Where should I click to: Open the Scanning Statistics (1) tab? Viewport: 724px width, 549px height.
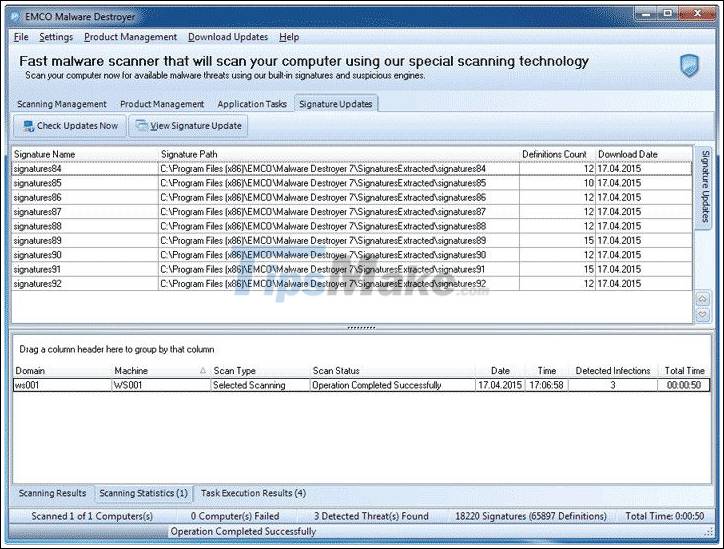point(144,493)
